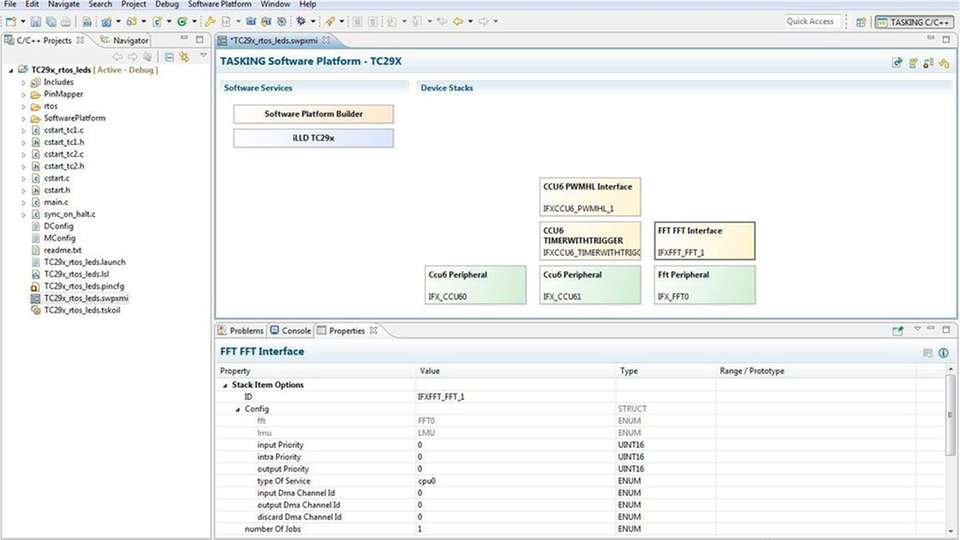This screenshot has height=540, width=960.
Task: Click the Open Perspective icon beside Quick Access
Action: 861,22
